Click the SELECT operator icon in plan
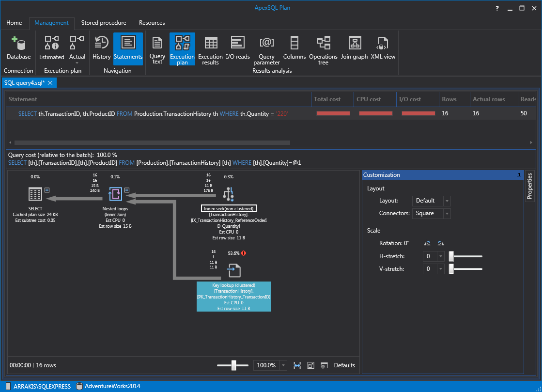The height and width of the screenshot is (392, 542). point(35,194)
